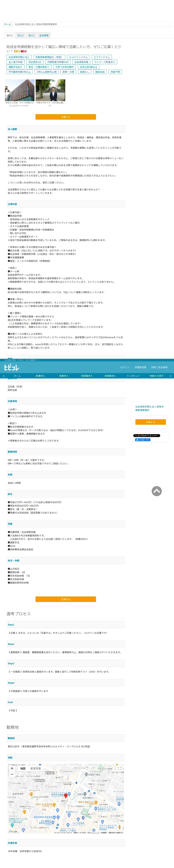This screenshot has height=868, width=174.
Task: Click the 転勤なし tag
Action: (x=85, y=72)
